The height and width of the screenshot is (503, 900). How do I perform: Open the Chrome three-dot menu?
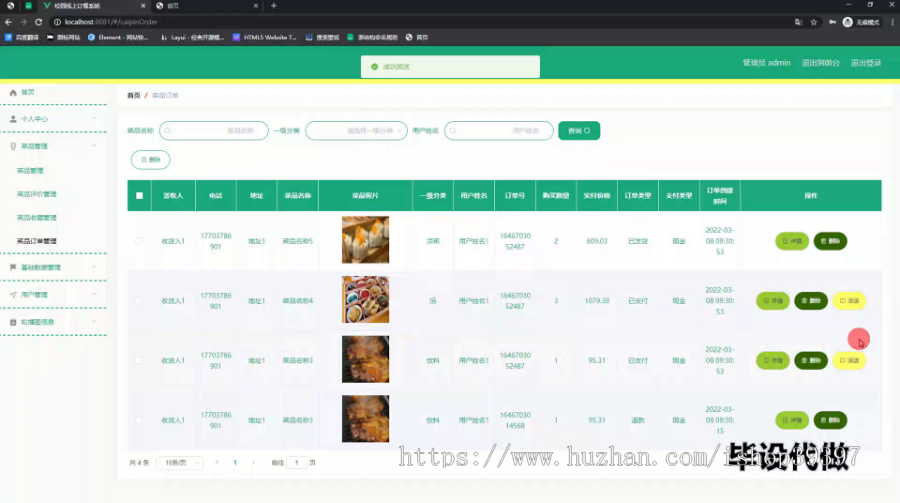click(x=893, y=22)
